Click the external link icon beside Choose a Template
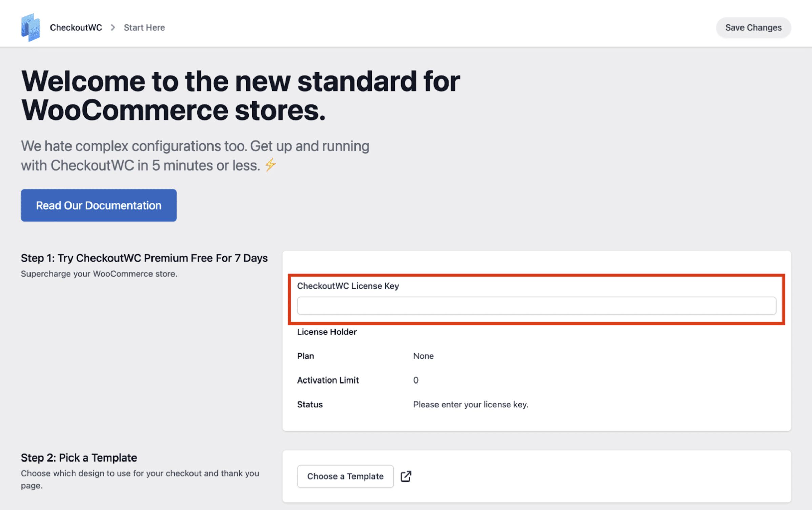Screen dimensions: 812x510 406,476
